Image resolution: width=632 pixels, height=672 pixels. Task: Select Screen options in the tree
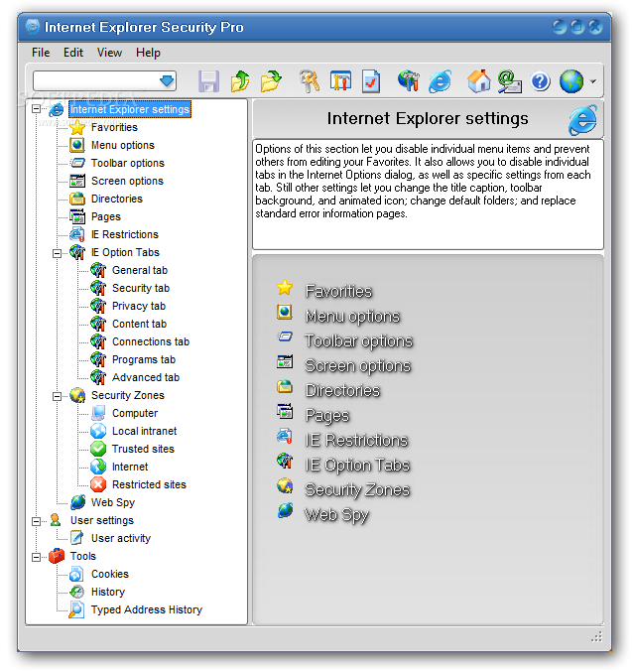click(127, 182)
